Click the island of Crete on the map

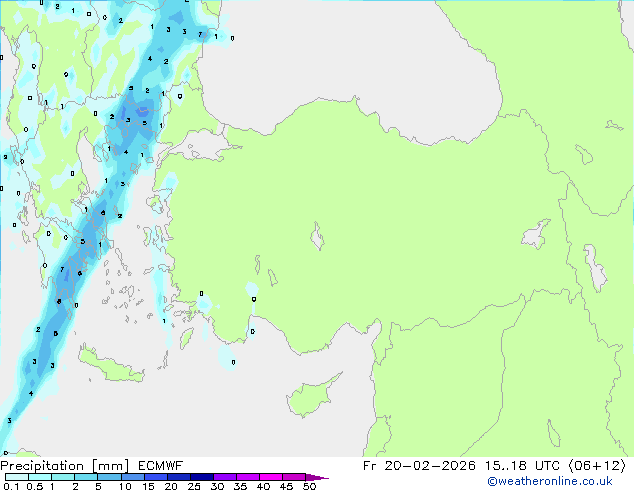point(110,365)
